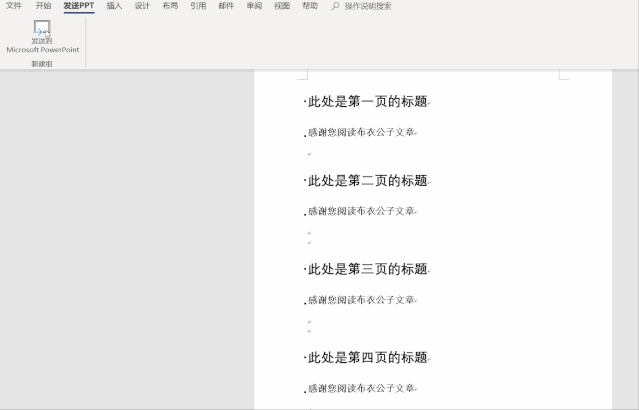The height and width of the screenshot is (410, 639).
Task: Open the 视图 ribbon tab
Action: pyautogui.click(x=282, y=6)
